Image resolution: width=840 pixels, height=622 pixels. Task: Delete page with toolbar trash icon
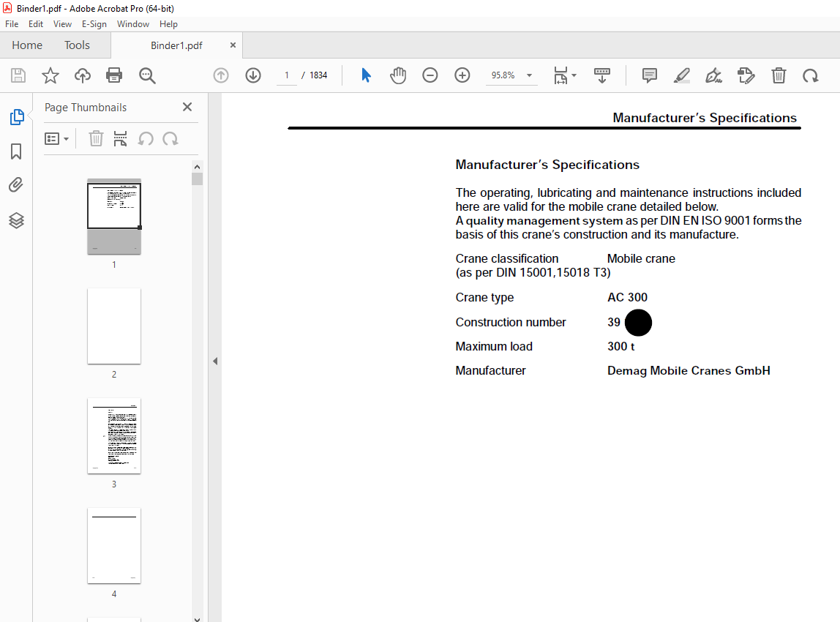coord(779,75)
